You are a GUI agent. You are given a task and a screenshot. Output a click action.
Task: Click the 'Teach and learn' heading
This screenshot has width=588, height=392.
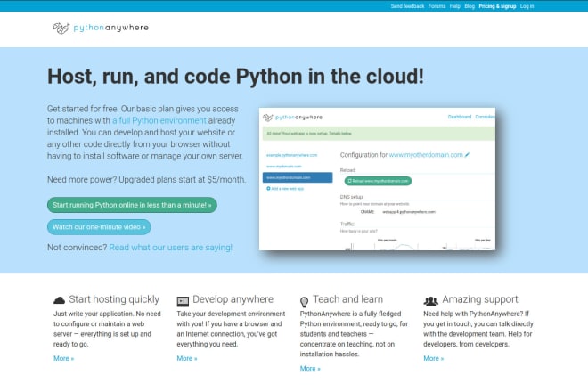pyautogui.click(x=348, y=299)
